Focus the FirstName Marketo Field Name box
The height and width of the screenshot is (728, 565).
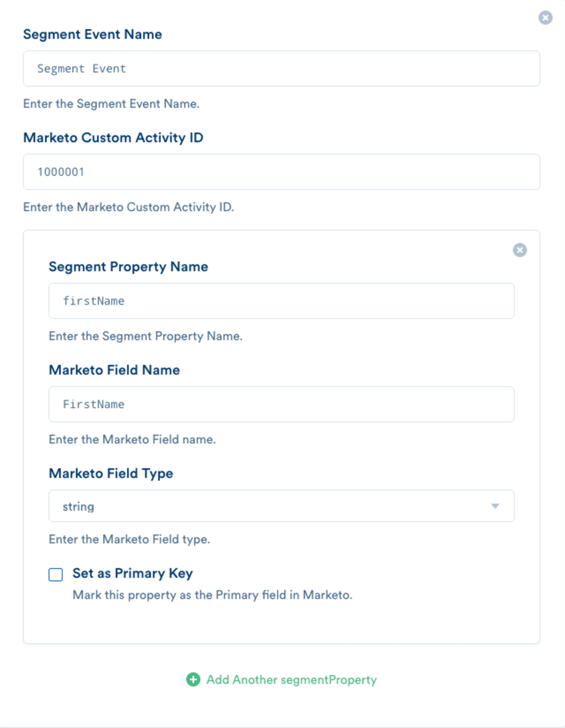pos(282,403)
